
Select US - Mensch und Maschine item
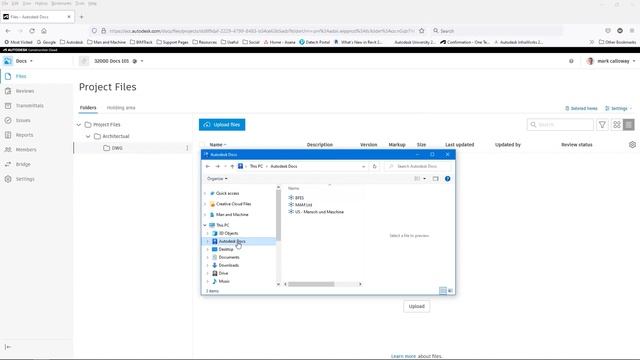point(316,212)
